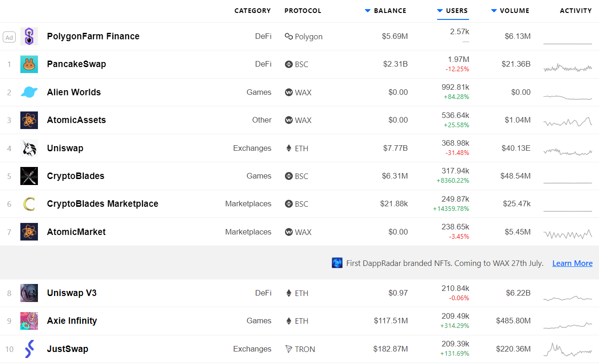Image resolution: width=599 pixels, height=364 pixels.
Task: Open the CryptoBlades Marketplace name link
Action: pyautogui.click(x=103, y=204)
